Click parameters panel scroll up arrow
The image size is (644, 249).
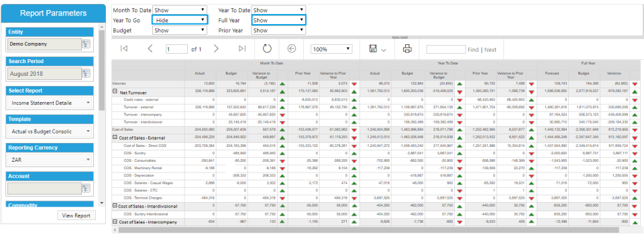pos(102,27)
